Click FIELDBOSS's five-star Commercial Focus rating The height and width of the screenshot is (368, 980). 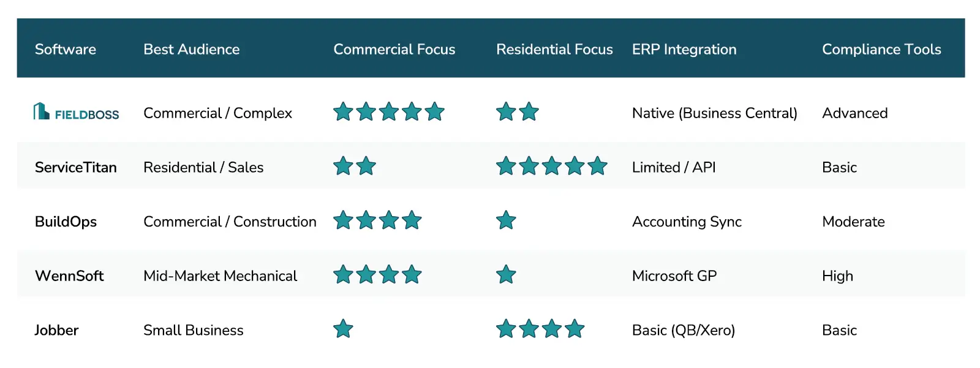click(388, 112)
